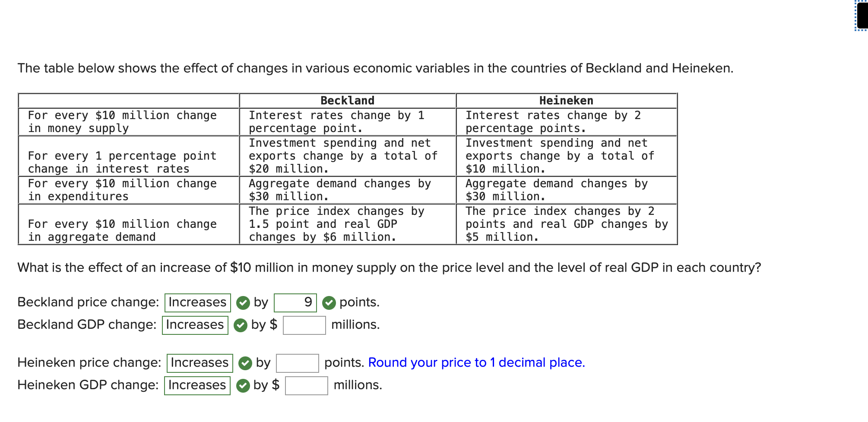Click the empty Heineken GDP millions field
868x422 pixels.
tap(307, 385)
